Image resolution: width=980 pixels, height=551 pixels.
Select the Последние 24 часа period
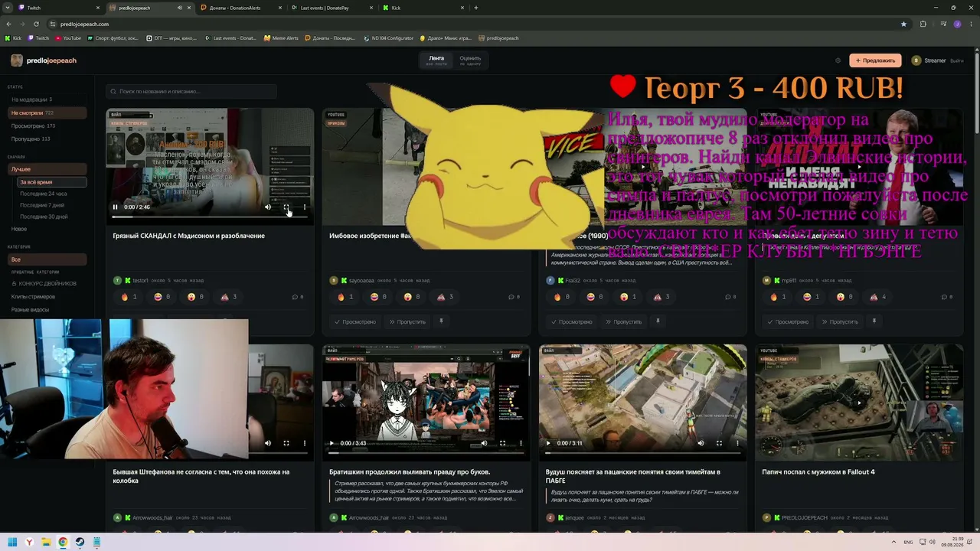tap(52, 194)
